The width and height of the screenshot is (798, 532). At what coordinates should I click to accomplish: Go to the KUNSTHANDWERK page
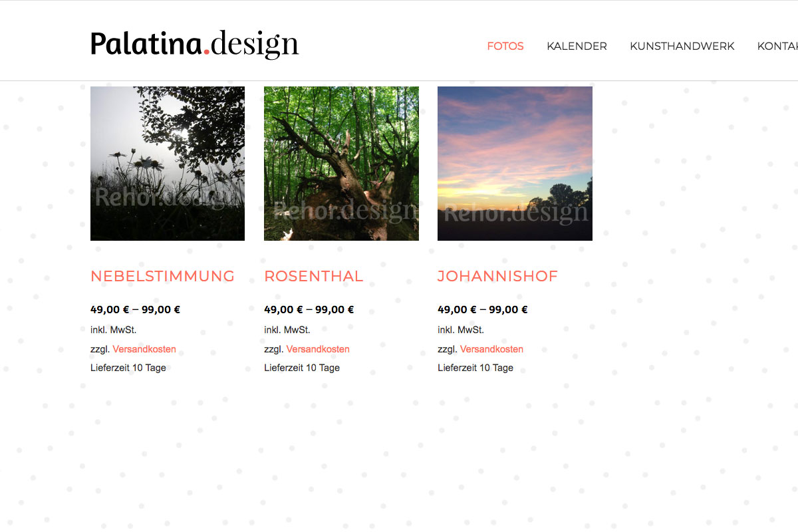point(682,47)
